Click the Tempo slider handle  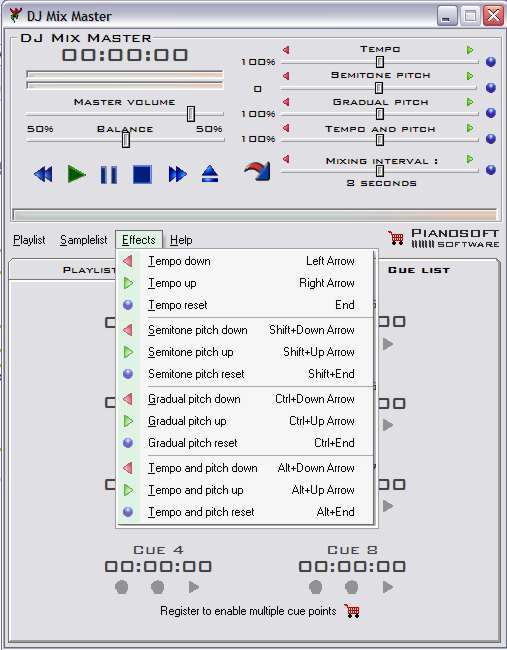(x=380, y=62)
